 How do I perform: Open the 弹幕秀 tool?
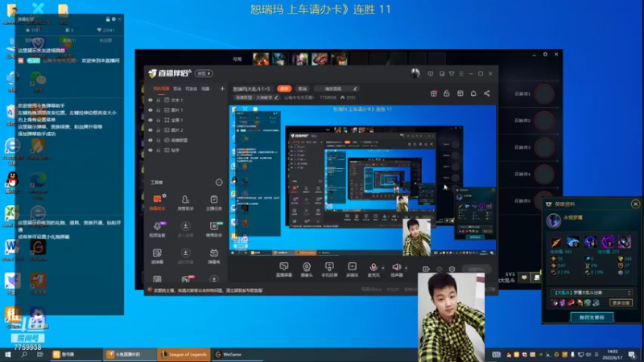[214, 256]
